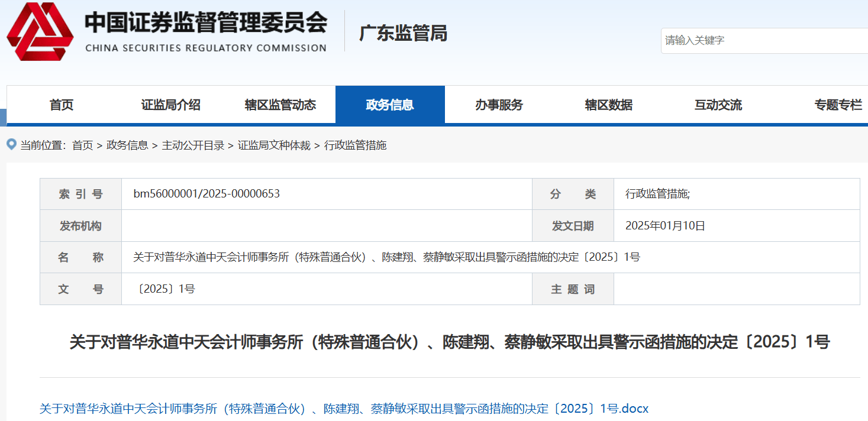Focus the 请输入关键字 search field

tap(764, 41)
